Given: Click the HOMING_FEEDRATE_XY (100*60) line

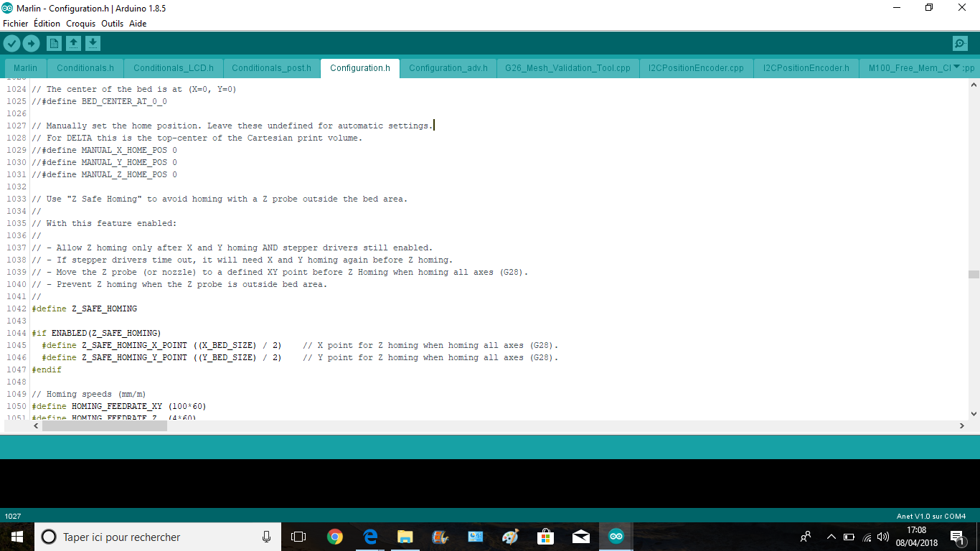Looking at the screenshot, I should (119, 406).
